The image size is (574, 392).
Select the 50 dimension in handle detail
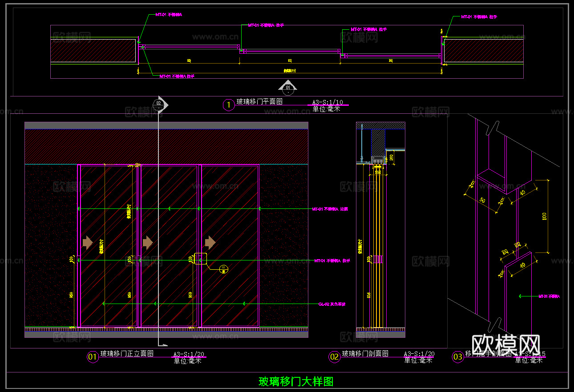point(482,200)
